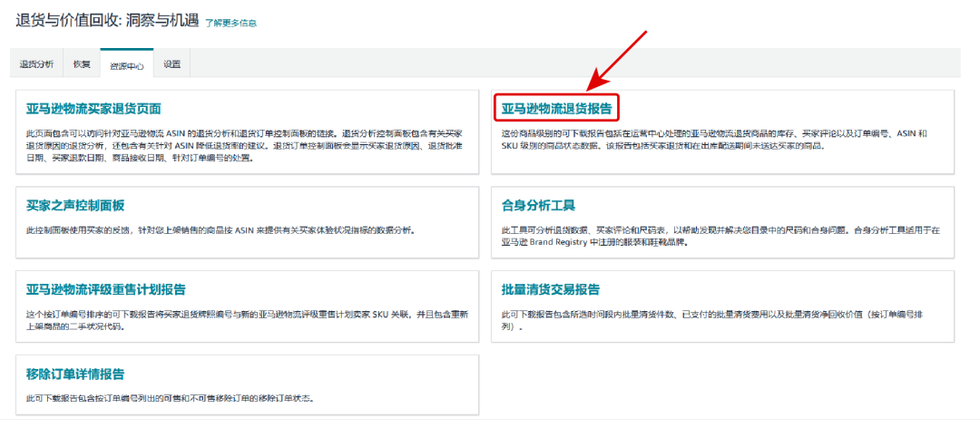This screenshot has height=428, width=980.
Task: Click description text under 亚马逊物流退货报告
Action: [x=714, y=139]
